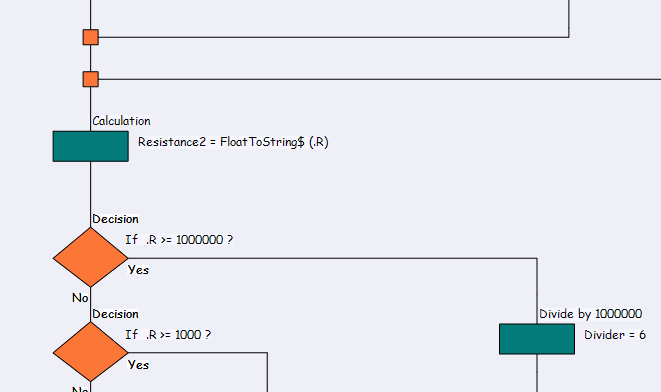Image resolution: width=661 pixels, height=392 pixels.
Task: Click the Decision label above second diamond
Action: coord(116,314)
